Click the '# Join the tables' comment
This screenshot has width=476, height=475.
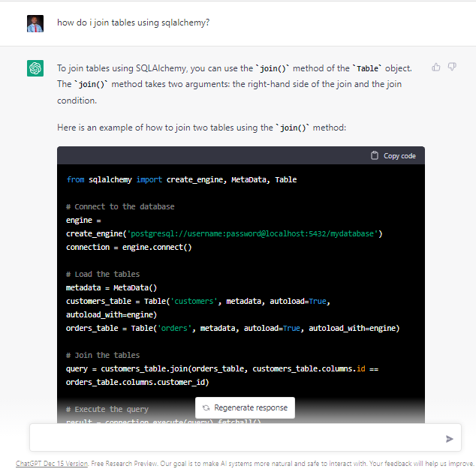click(x=103, y=355)
